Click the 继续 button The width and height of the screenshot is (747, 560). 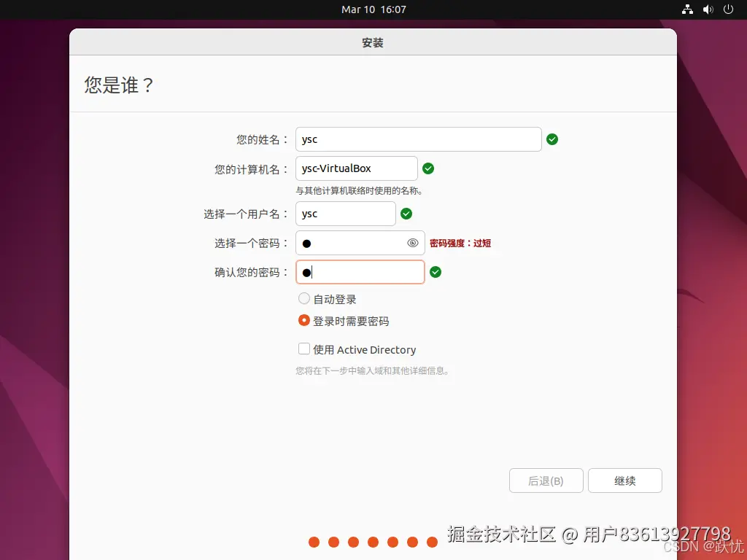coord(624,481)
